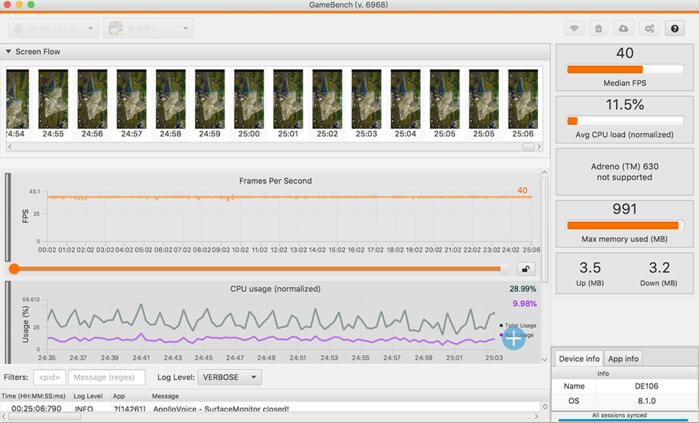Open the settings gears icon

(649, 29)
